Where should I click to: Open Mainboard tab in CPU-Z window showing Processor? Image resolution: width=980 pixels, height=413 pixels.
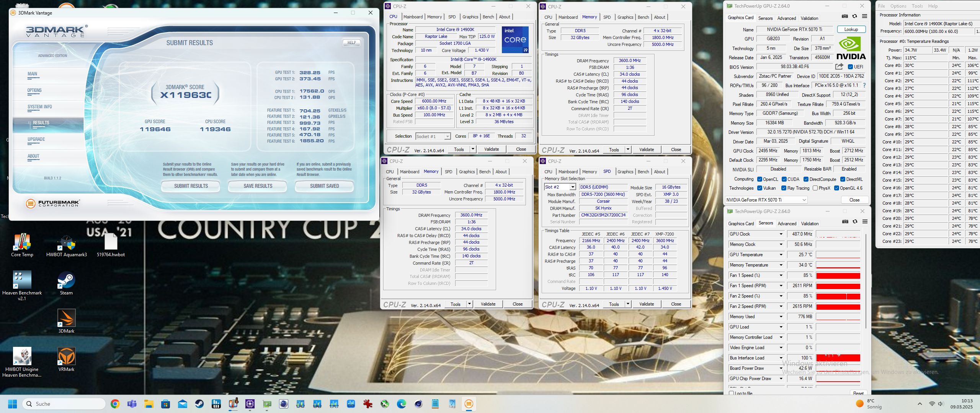coord(413,17)
